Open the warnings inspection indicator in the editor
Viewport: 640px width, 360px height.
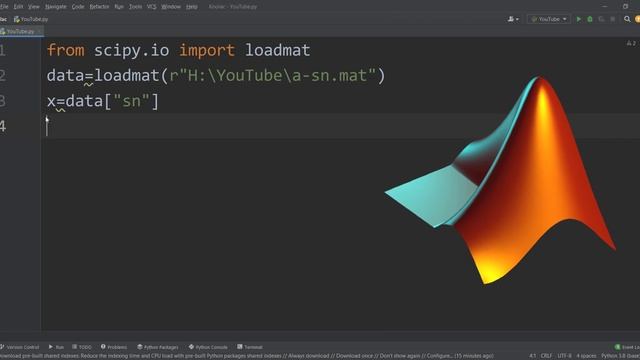pyautogui.click(x=631, y=43)
